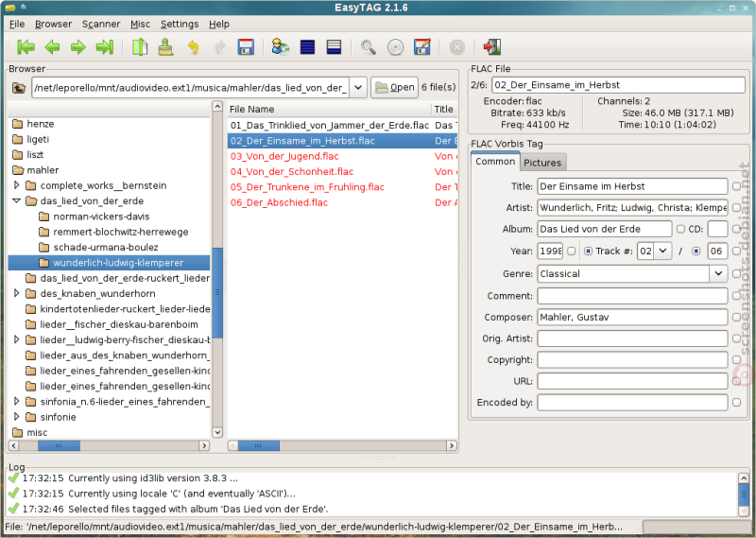The width and height of the screenshot is (756, 538).
Task: Toggle total tracks button before 06
Action: pyautogui.click(x=696, y=251)
